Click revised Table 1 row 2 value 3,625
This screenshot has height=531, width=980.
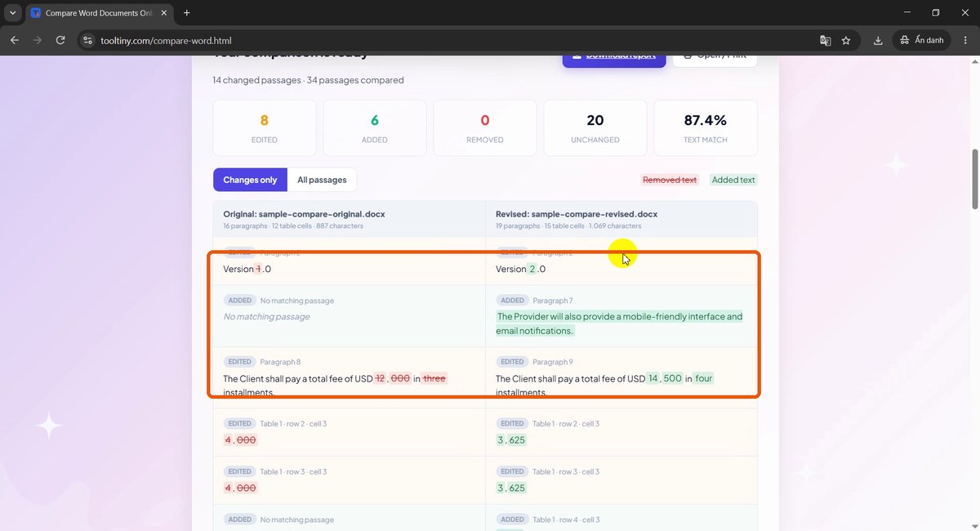tap(511, 440)
